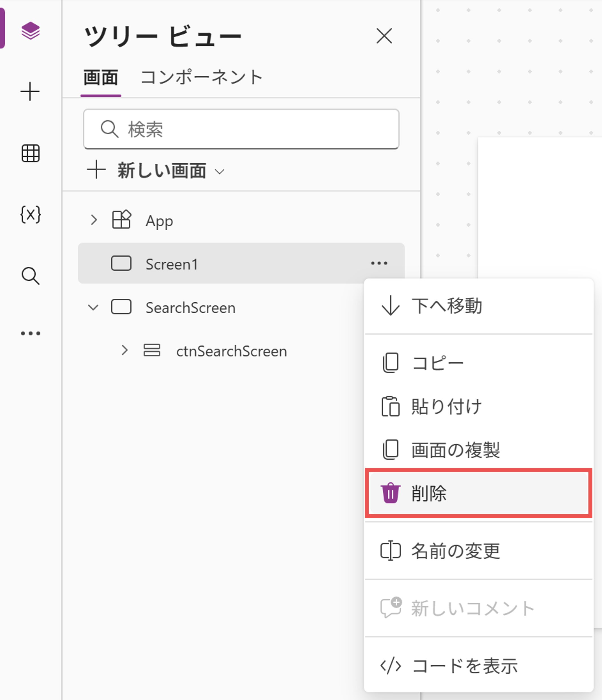Close the ツリー ビュー panel
602x700 pixels.
coord(384,36)
